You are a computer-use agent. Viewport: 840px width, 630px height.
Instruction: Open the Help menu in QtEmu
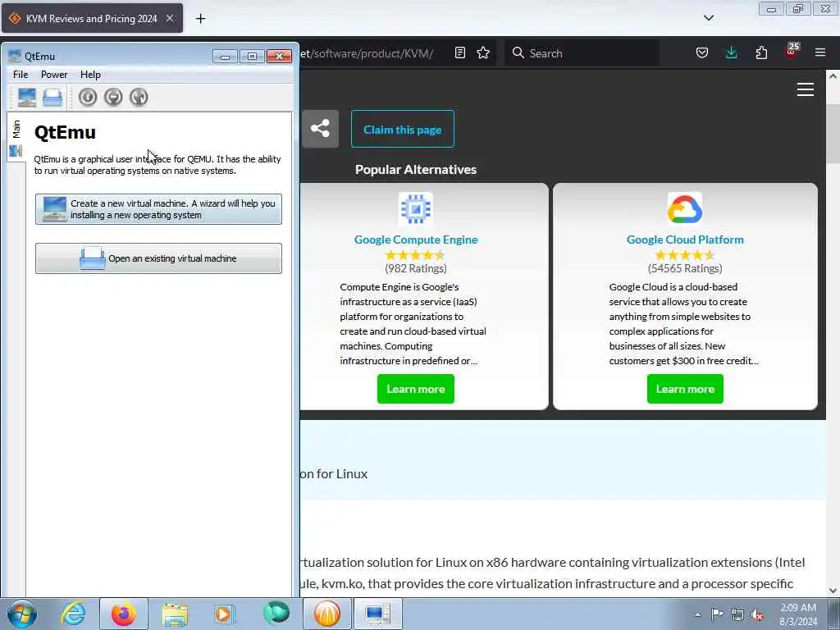(90, 75)
